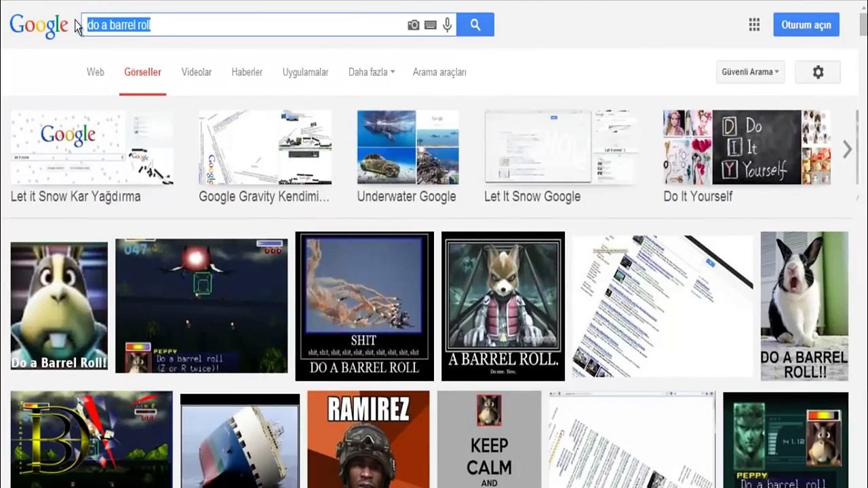Viewport: 868px width, 488px height.
Task: Open the Do It Yourself related search
Action: (747, 158)
